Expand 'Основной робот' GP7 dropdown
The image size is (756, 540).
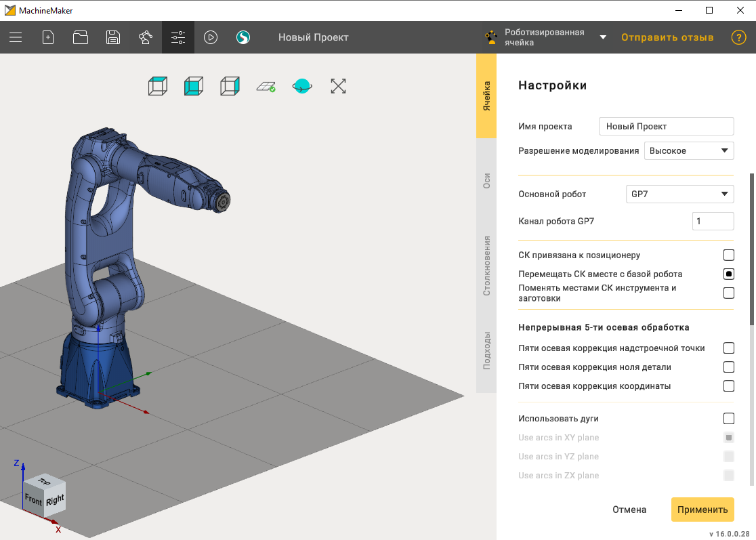point(679,194)
